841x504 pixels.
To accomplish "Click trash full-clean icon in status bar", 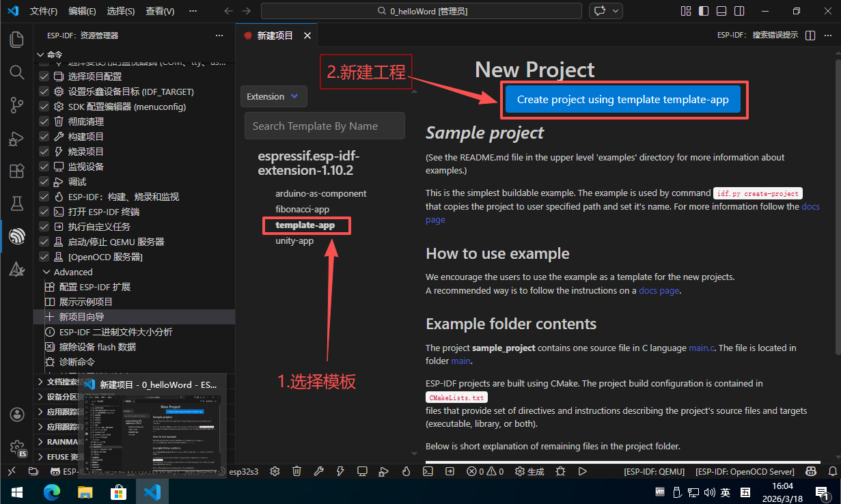I will [297, 471].
